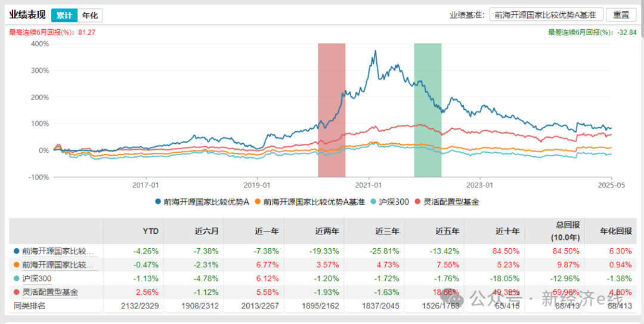This screenshot has height=324, width=644.
Task: Click the teal dot beside 沪深300 row
Action: (16, 279)
